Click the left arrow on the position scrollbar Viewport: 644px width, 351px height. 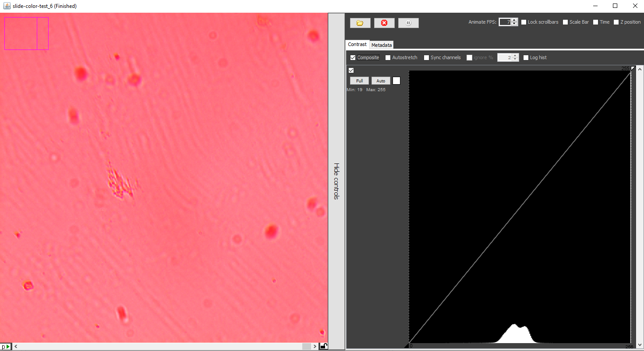point(15,346)
